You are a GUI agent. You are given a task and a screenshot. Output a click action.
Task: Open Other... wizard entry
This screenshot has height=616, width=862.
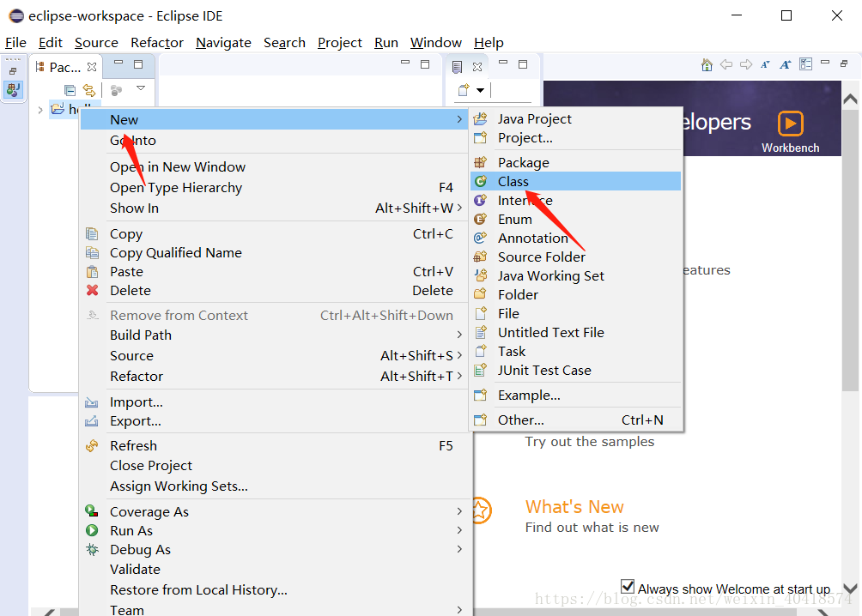575,420
